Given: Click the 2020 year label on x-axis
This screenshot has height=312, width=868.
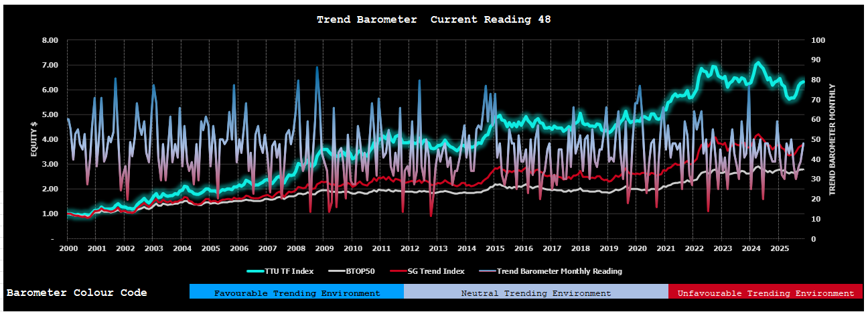Looking at the screenshot, I should (636, 248).
